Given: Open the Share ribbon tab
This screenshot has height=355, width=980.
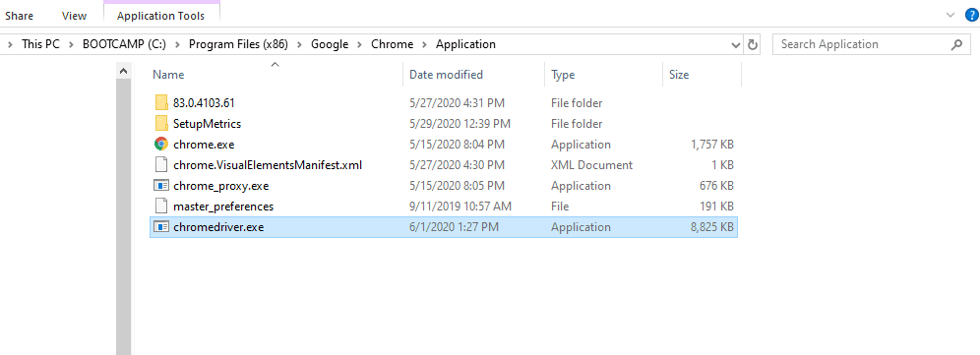Looking at the screenshot, I should click(20, 17).
